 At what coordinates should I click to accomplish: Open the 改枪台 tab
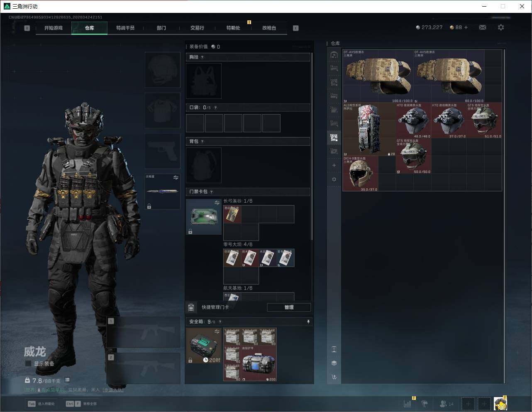pos(269,28)
